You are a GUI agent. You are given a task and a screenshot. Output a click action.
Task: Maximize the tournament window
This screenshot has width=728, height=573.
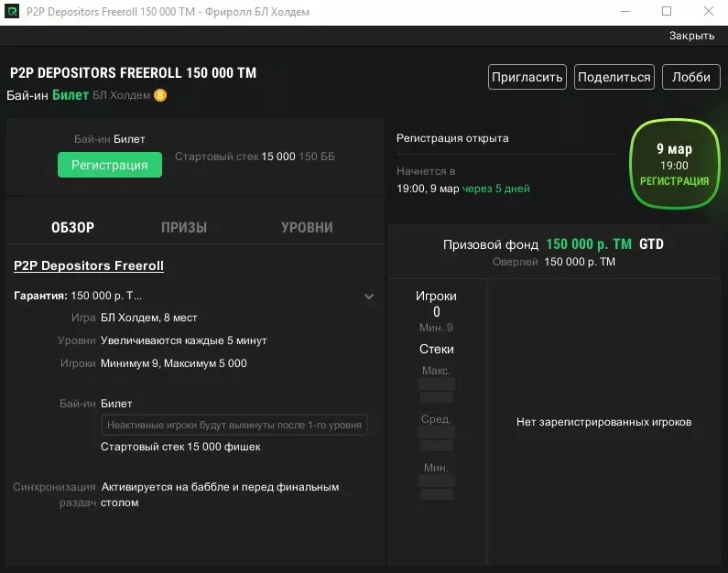pyautogui.click(x=666, y=12)
